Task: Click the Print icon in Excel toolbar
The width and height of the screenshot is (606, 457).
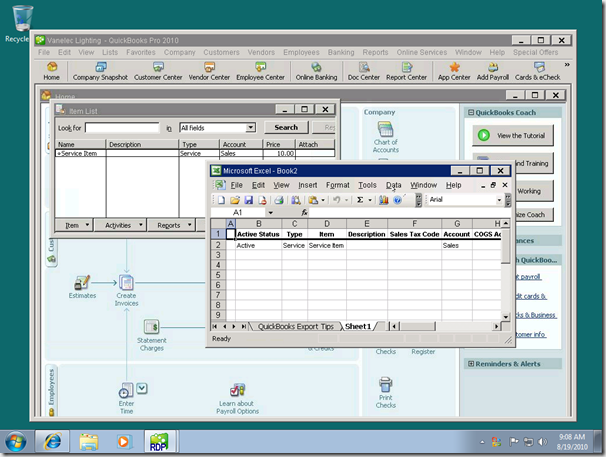Action: pyautogui.click(x=279, y=200)
